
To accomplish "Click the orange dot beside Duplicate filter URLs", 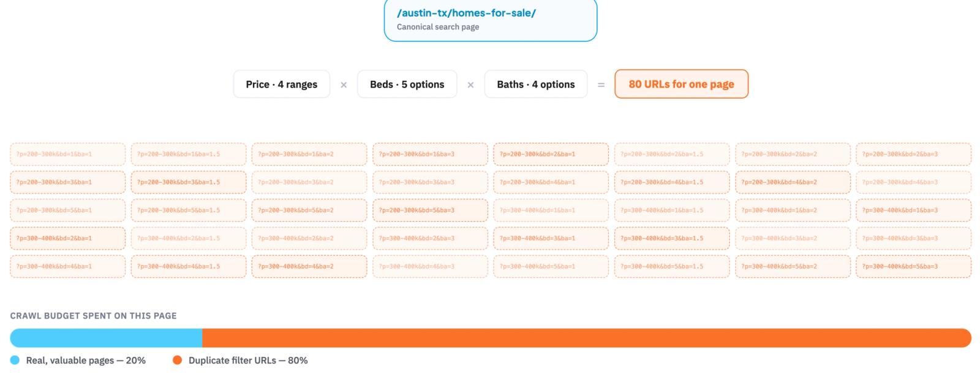I will point(178,360).
